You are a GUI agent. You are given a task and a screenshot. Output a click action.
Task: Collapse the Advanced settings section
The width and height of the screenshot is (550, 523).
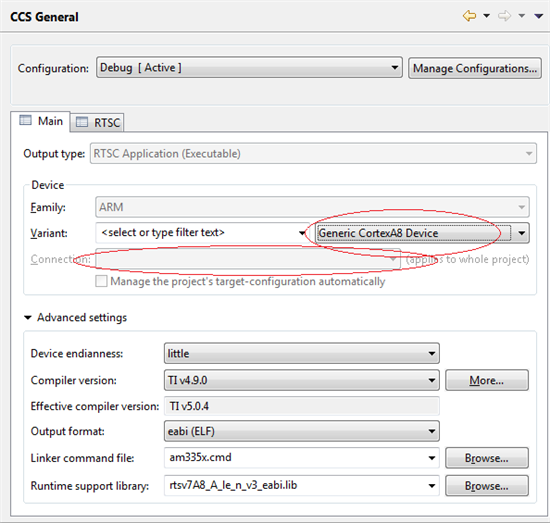point(28,317)
